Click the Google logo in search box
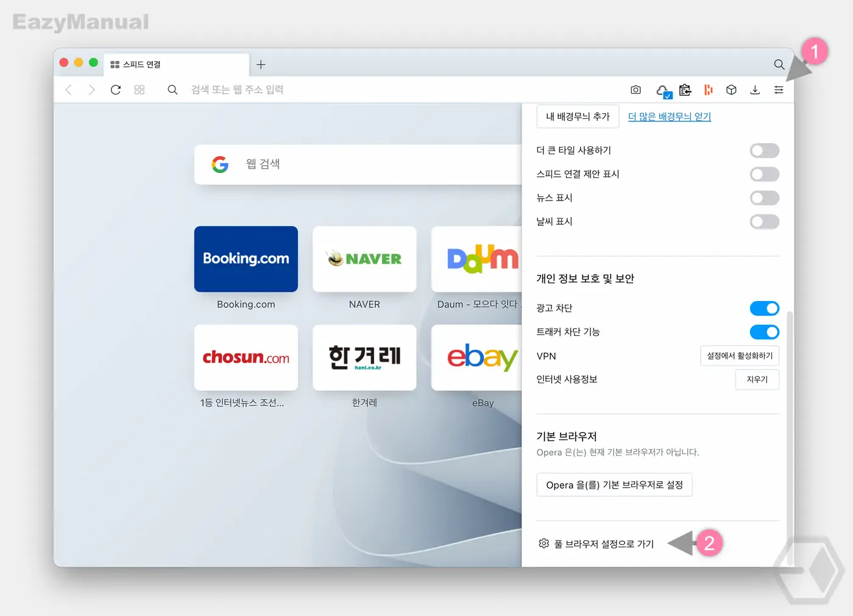This screenshot has height=616, width=853. click(x=220, y=164)
